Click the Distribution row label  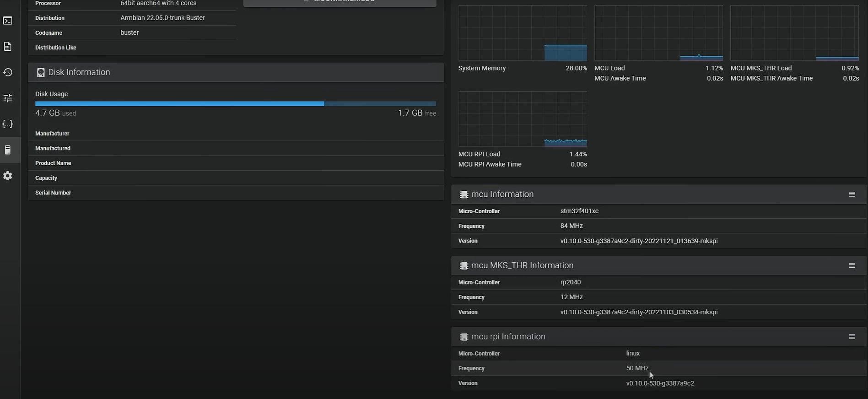click(x=50, y=18)
